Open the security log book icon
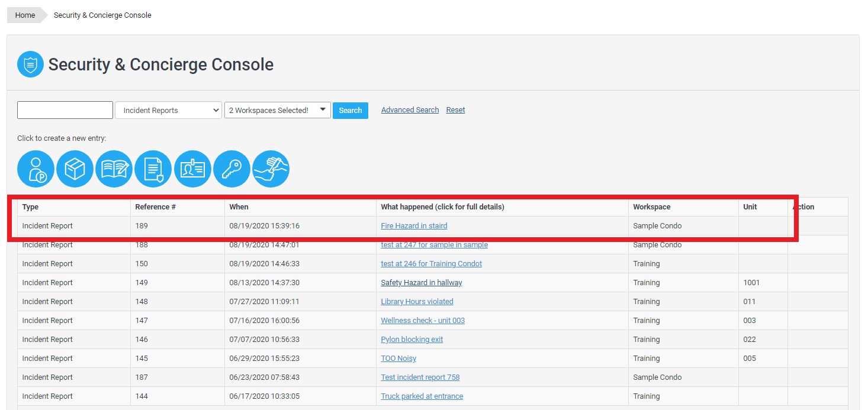Image resolution: width=868 pixels, height=410 pixels. tap(114, 169)
